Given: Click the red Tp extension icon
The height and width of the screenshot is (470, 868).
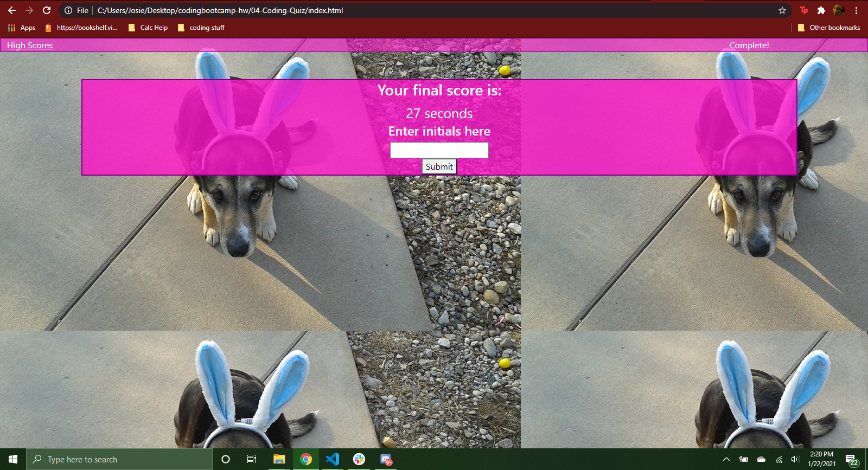Looking at the screenshot, I should (804, 10).
